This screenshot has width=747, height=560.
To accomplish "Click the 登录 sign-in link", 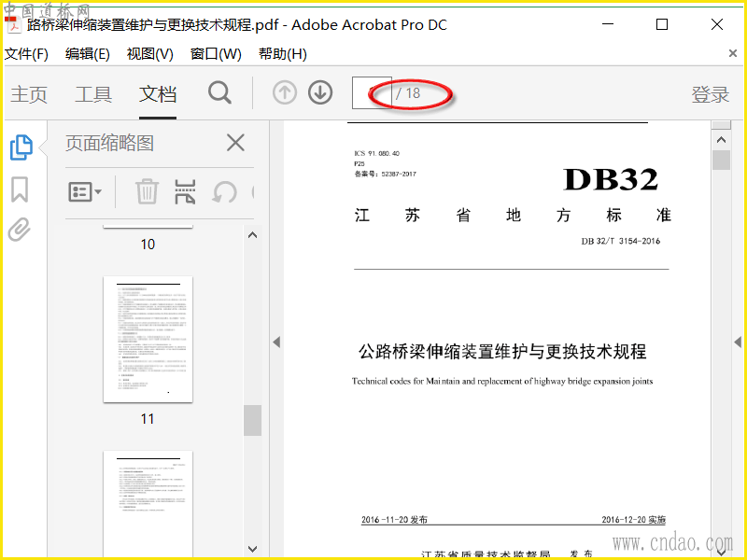I will (x=711, y=94).
